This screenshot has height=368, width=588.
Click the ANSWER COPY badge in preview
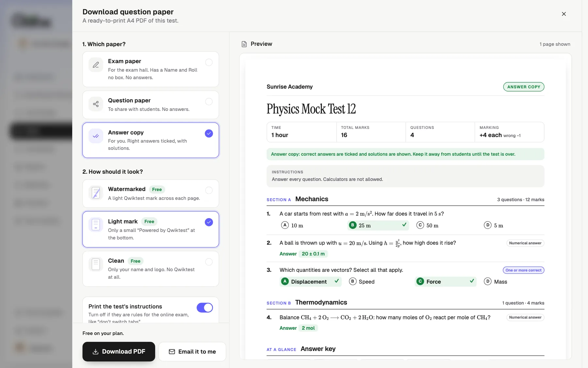point(524,87)
